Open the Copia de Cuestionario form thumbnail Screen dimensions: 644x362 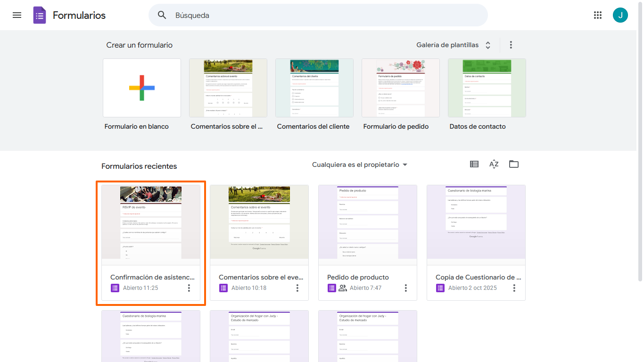click(476, 222)
